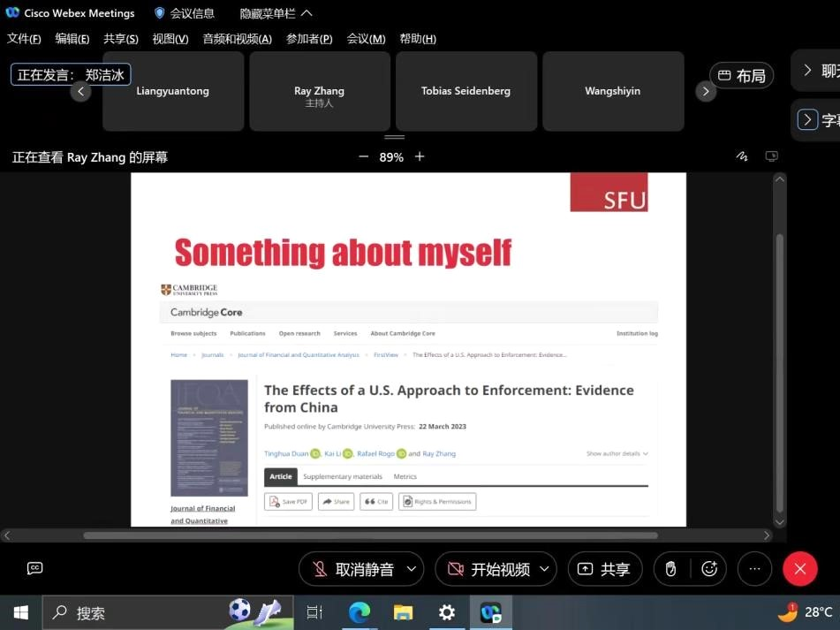Raise hand using the hand icon
The width and height of the screenshot is (840, 630).
pos(670,569)
